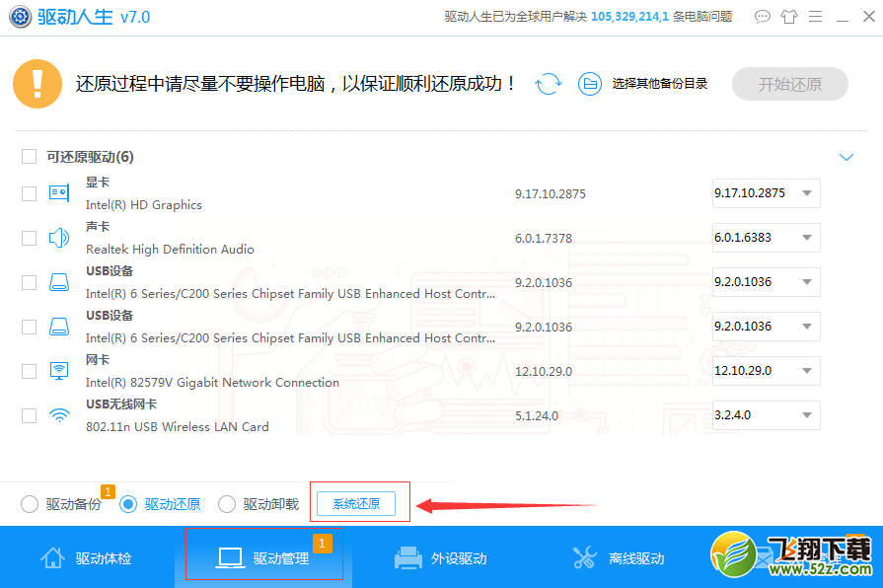Click the second USB设备 device icon above the 网卡 row
The image size is (883, 588).
point(59,327)
